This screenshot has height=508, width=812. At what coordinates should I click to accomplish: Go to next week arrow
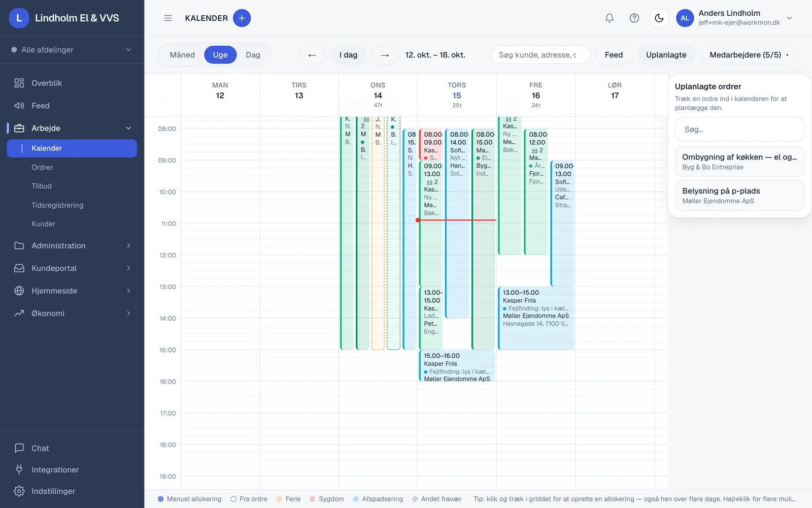pos(385,55)
